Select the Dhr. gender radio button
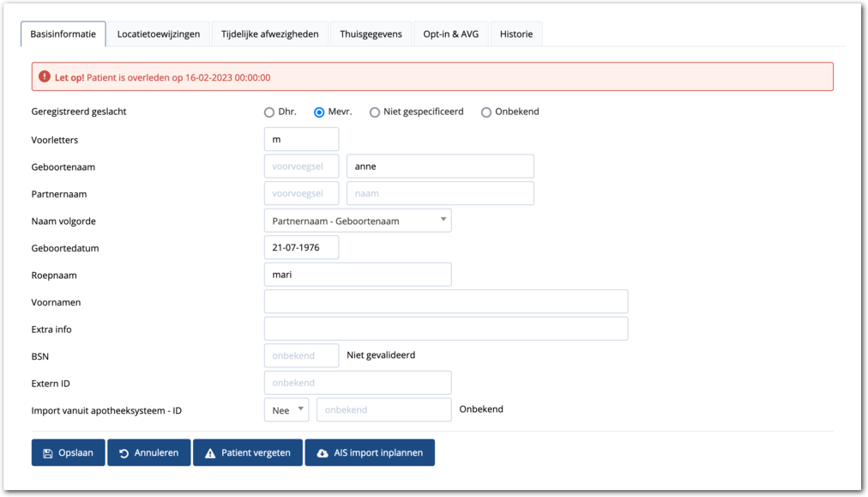Screen dimensions: 868x497 [269, 112]
